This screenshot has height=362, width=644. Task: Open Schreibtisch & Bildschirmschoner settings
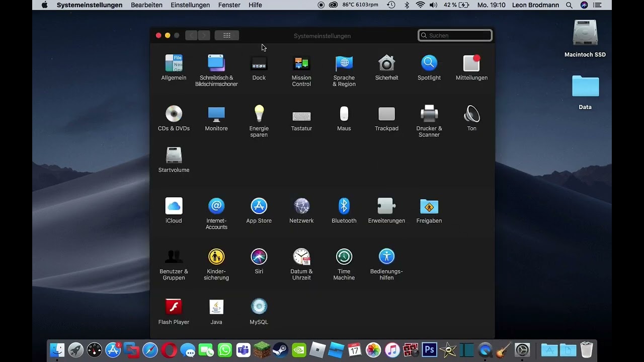click(x=216, y=70)
